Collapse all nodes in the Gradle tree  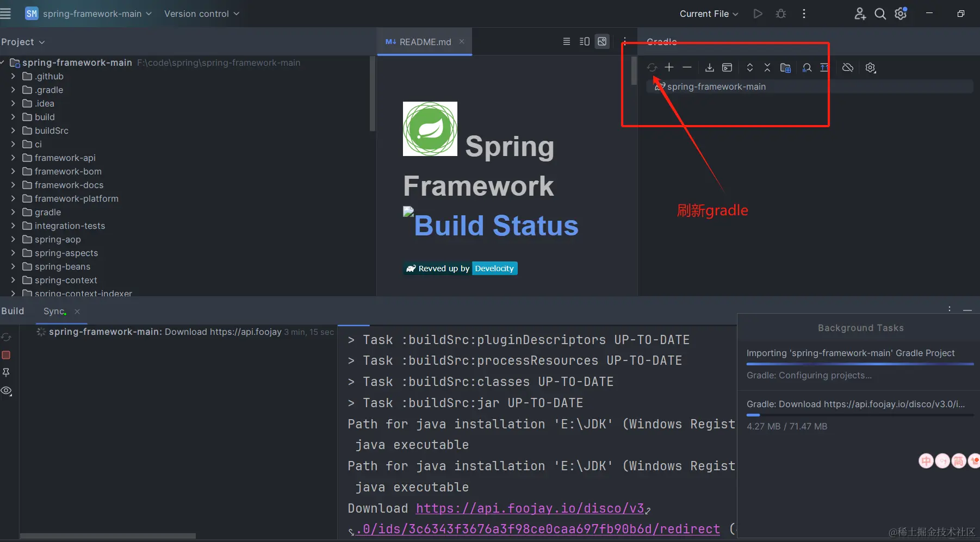coord(767,67)
